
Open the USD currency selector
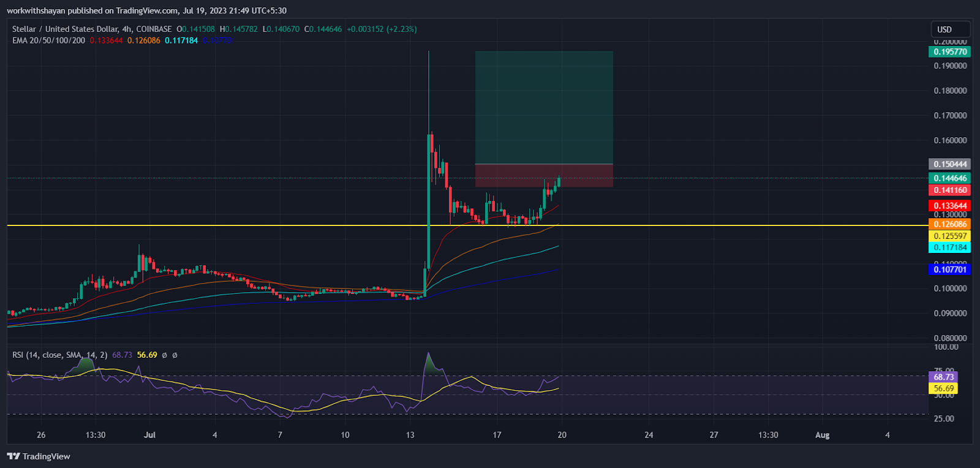coord(951,29)
